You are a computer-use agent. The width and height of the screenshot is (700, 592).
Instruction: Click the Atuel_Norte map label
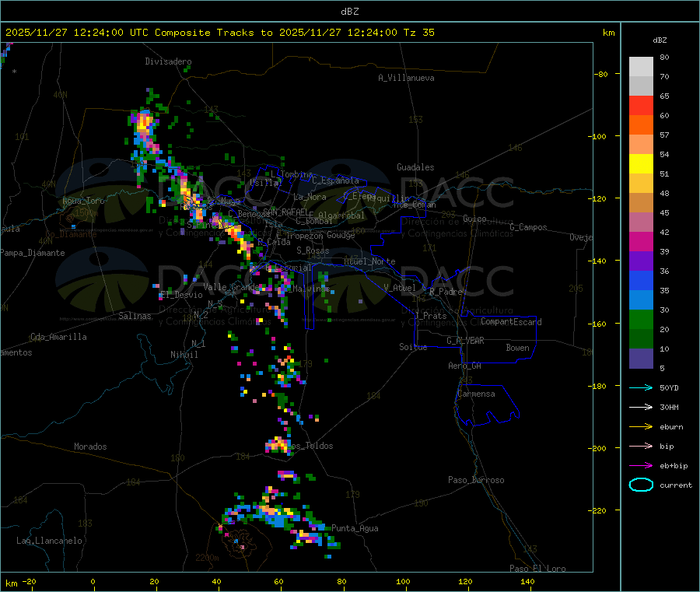point(369,261)
